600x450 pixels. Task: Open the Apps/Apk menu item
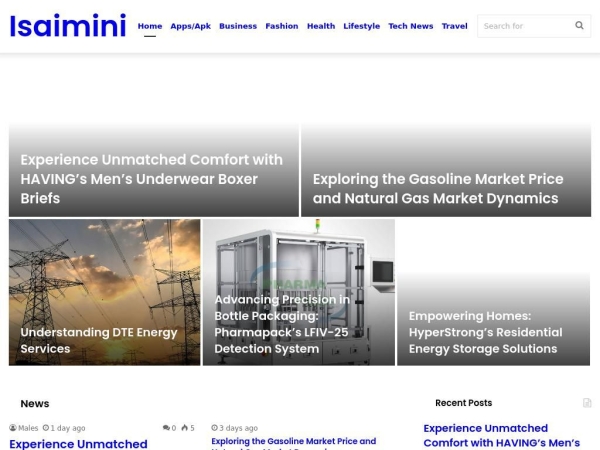[191, 26]
